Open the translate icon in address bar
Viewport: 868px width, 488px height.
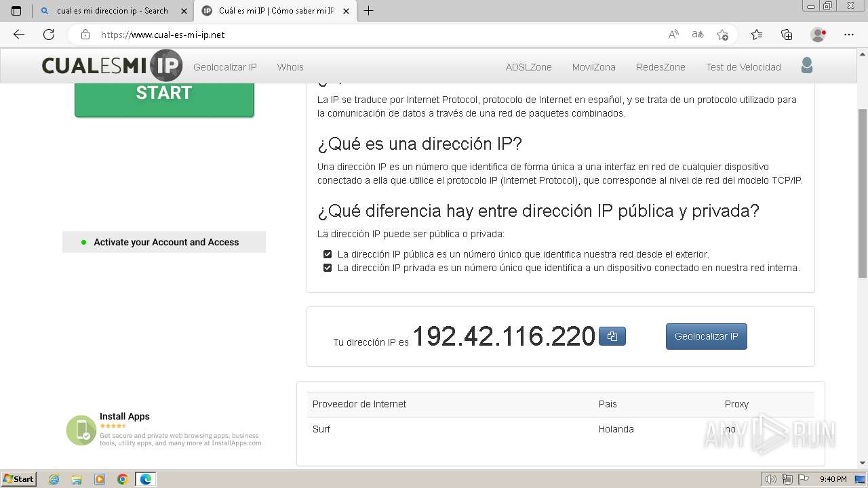697,35
